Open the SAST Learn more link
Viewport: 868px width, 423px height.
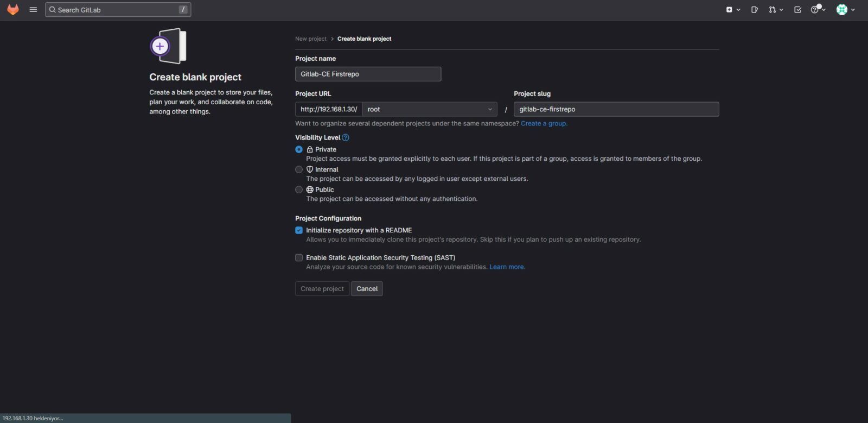pyautogui.click(x=507, y=267)
